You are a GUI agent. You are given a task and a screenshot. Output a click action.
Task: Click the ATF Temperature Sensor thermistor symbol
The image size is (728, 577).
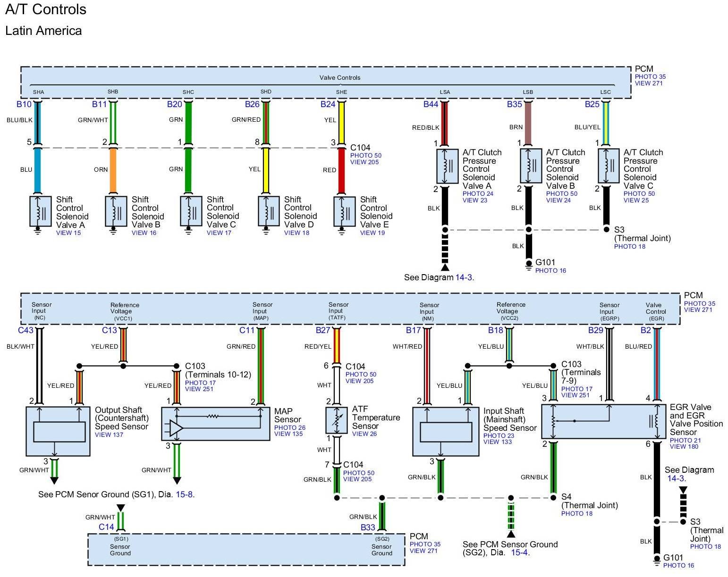337,420
